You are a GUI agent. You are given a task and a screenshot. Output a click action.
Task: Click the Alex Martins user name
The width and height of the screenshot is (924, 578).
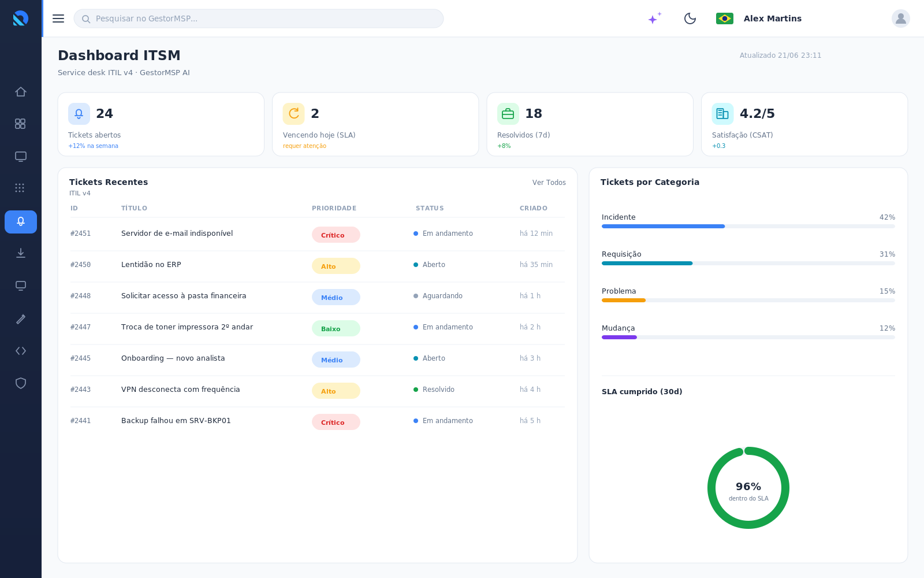pos(773,18)
